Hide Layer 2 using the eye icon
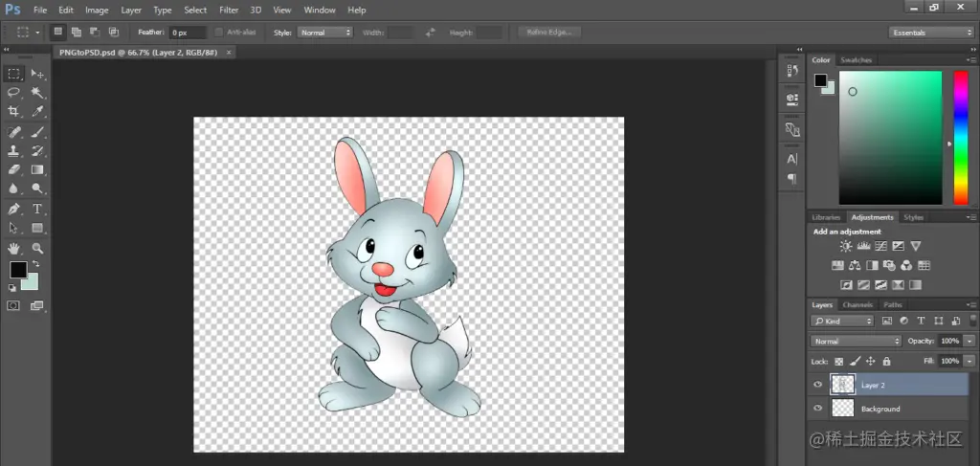Viewport: 980px width, 466px height. (817, 385)
